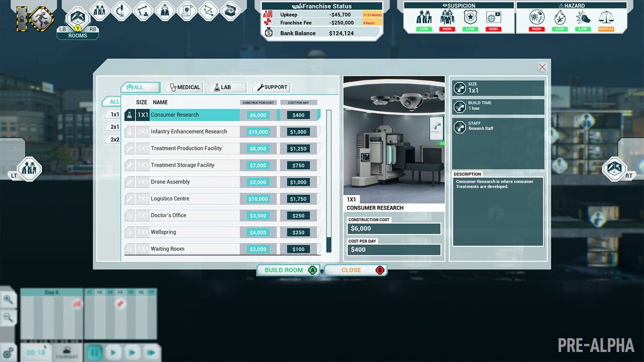644x362 pixels.
Task: Pause the game with the pause control
Action: 94,352
